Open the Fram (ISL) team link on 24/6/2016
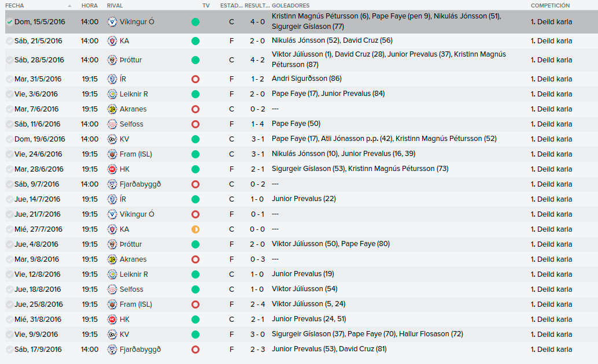 [x=136, y=154]
